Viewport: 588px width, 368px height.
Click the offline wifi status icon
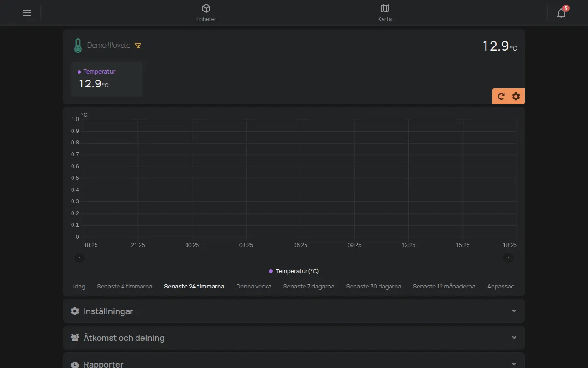pyautogui.click(x=138, y=46)
